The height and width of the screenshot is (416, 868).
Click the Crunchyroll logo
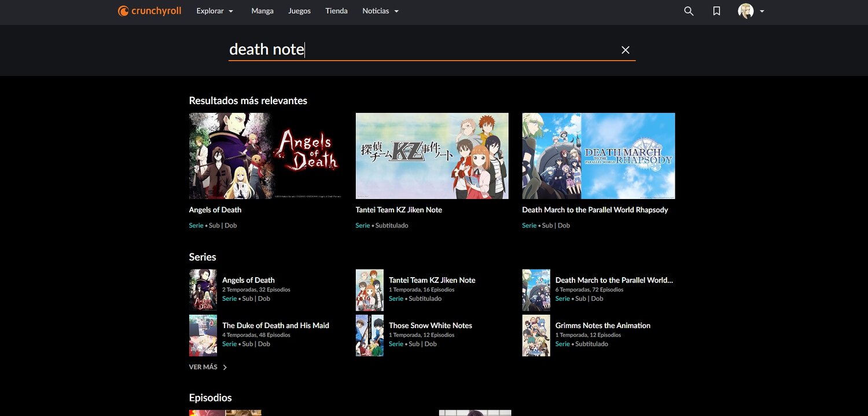tap(149, 10)
